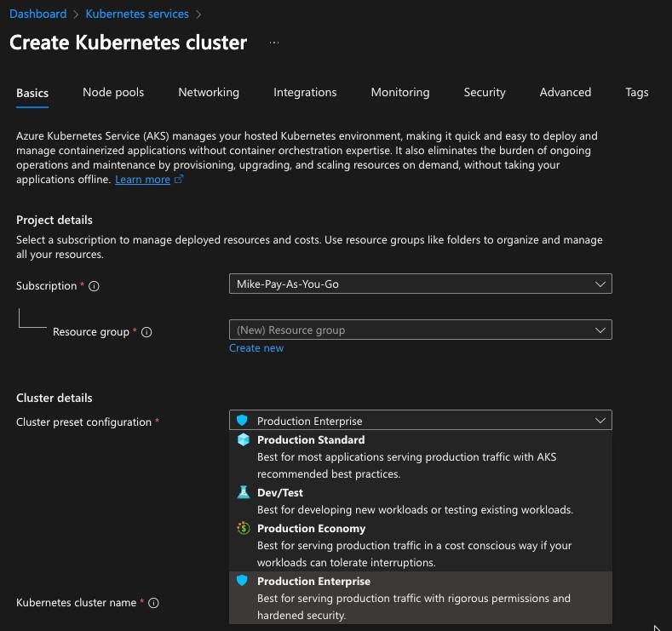Click the Production Standard cube icon
672x631 pixels.
coord(243,440)
